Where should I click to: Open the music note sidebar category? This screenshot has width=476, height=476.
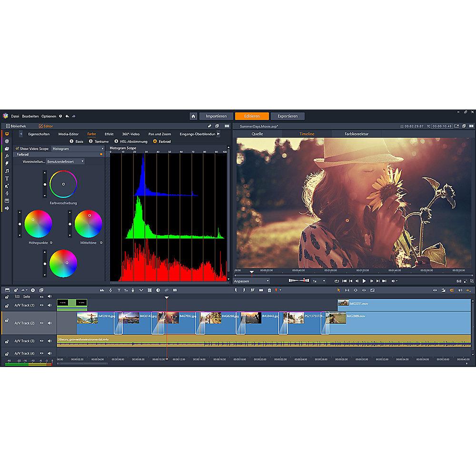click(x=7, y=171)
